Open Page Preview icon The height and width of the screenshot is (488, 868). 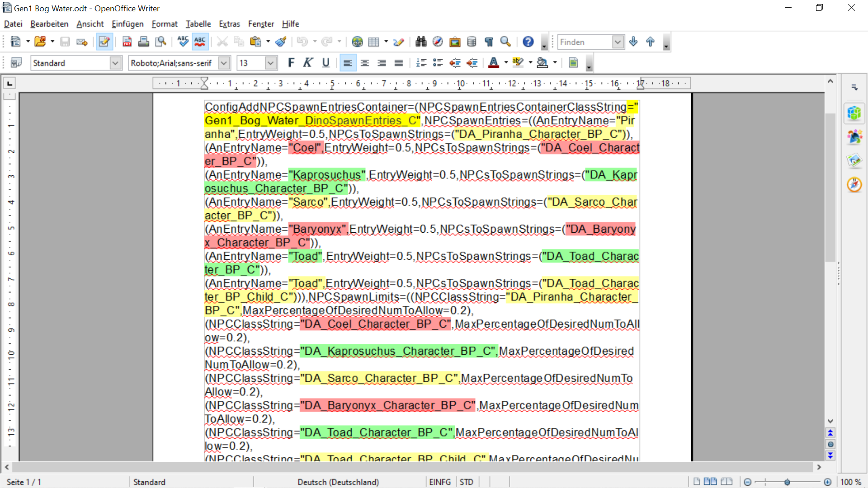pos(160,42)
